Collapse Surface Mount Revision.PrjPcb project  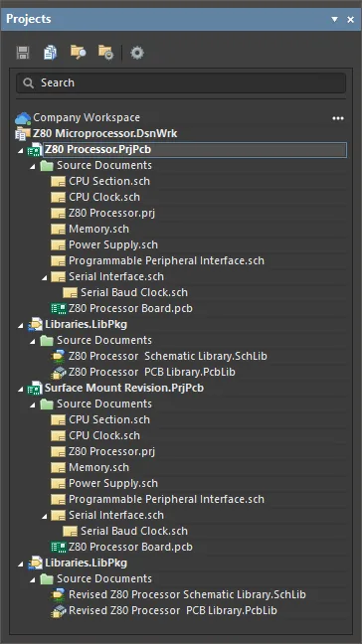(x=21, y=390)
